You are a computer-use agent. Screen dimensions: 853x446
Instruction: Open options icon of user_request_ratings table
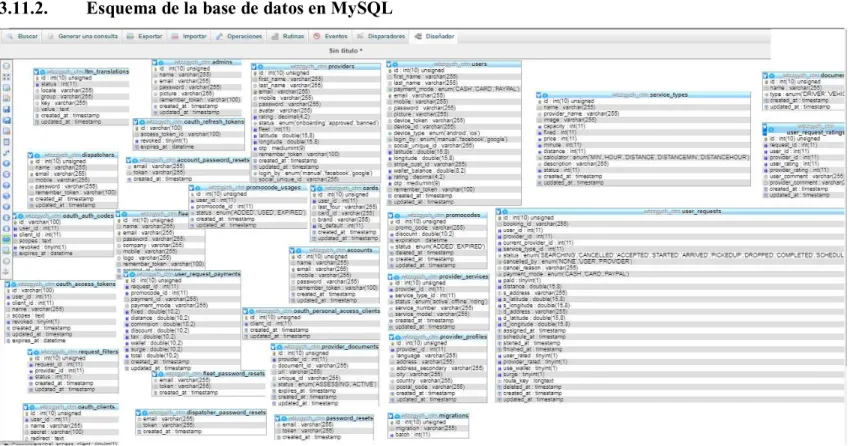click(x=771, y=129)
